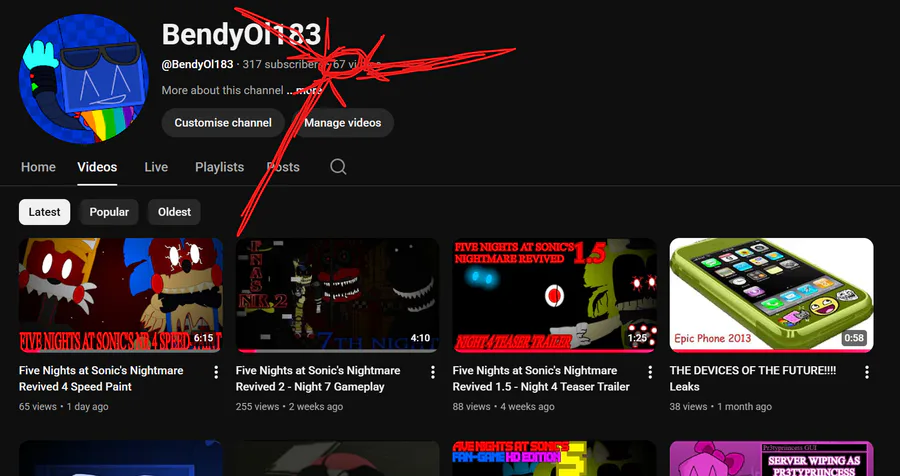This screenshot has height=476, width=900.
Task: Open the channel search magnifier icon
Action: click(x=338, y=167)
